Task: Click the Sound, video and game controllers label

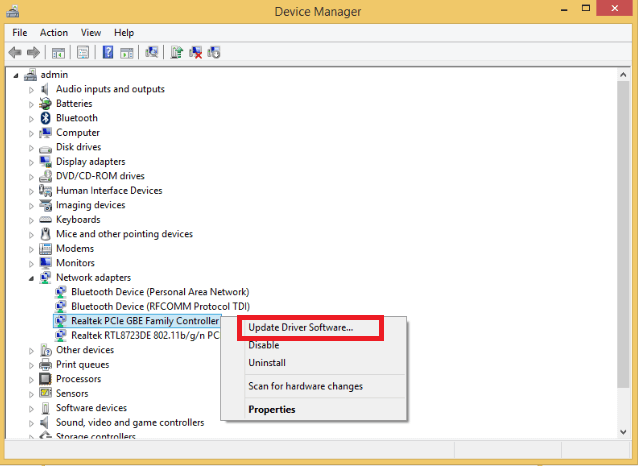Action: point(130,422)
